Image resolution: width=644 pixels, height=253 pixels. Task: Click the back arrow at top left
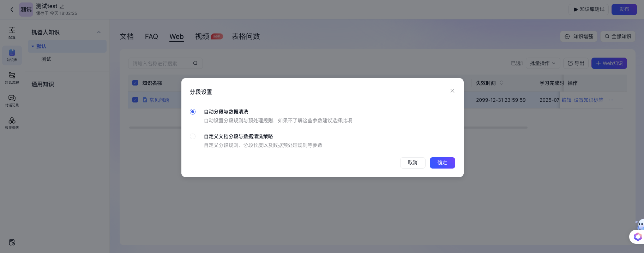click(x=12, y=10)
